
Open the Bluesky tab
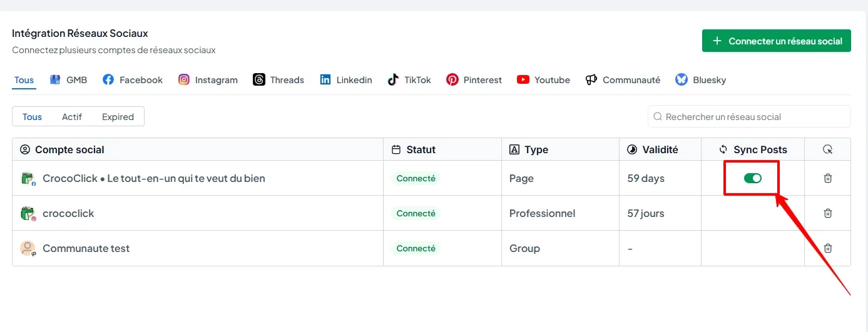pyautogui.click(x=701, y=80)
